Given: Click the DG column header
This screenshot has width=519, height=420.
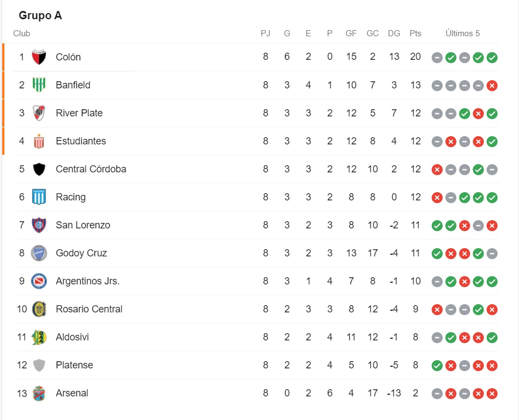Looking at the screenshot, I should [394, 33].
